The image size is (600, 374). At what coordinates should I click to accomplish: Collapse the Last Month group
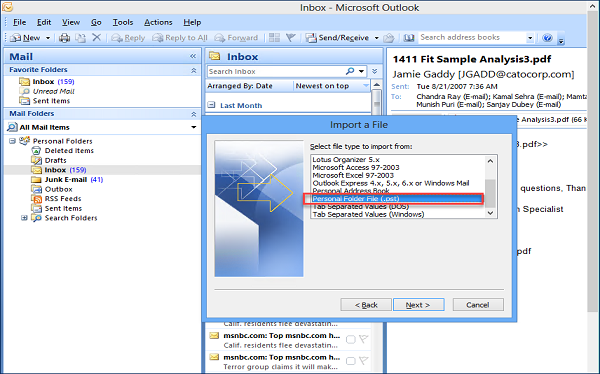211,105
